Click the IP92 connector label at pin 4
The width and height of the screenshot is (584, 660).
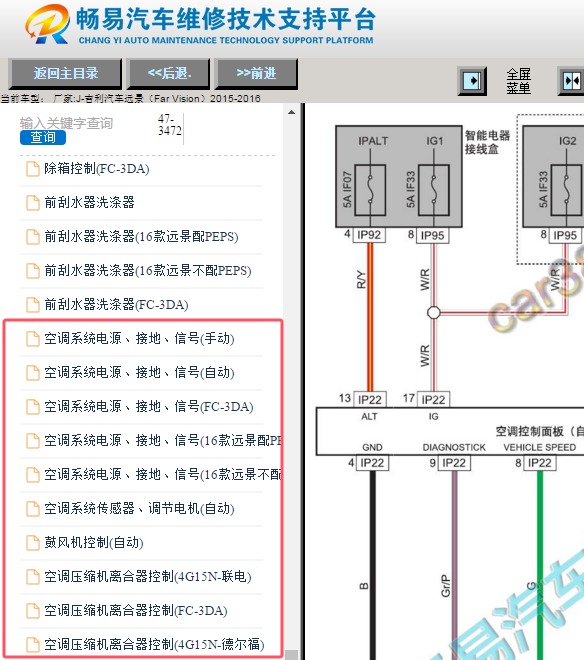(x=369, y=235)
